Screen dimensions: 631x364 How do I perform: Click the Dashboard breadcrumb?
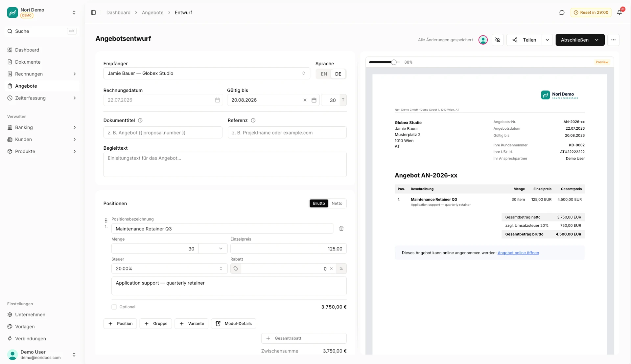pyautogui.click(x=118, y=12)
